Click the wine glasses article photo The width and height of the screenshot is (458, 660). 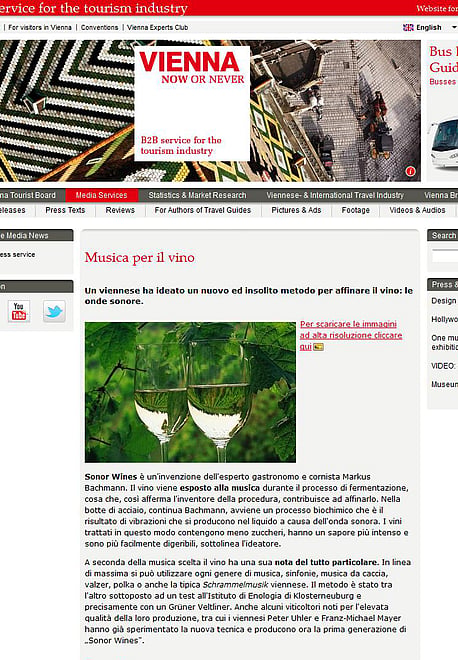tap(190, 392)
